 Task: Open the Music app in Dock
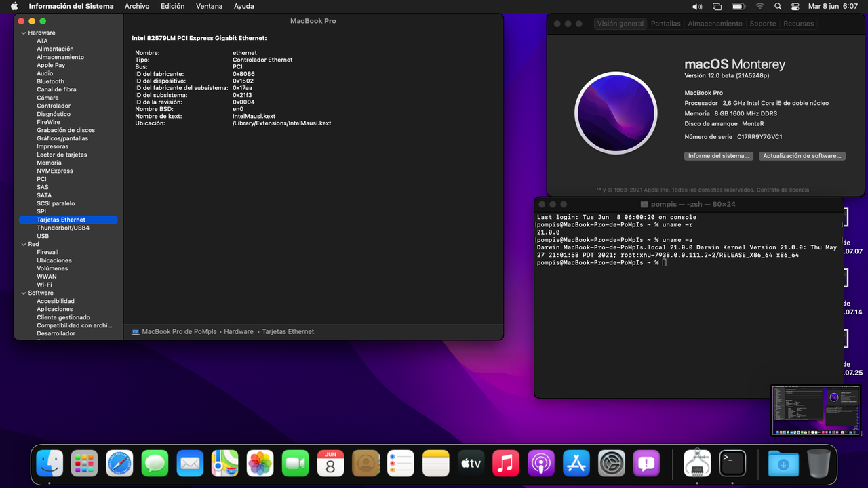coord(506,464)
